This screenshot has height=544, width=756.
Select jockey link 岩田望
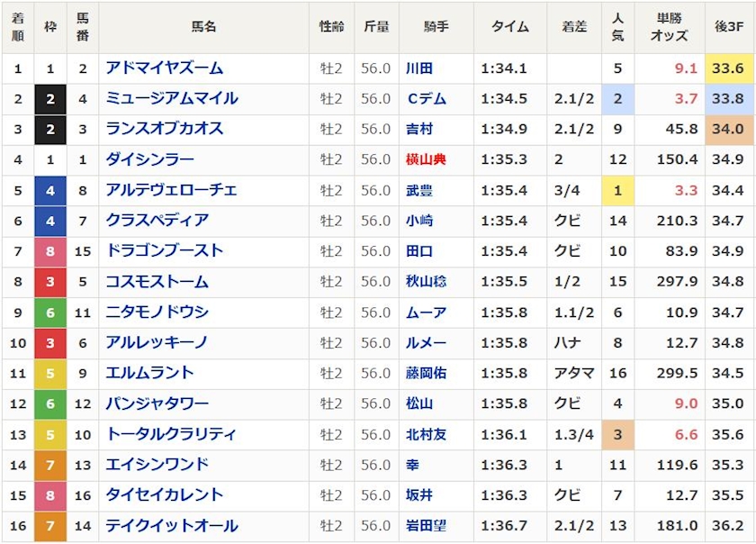(426, 526)
